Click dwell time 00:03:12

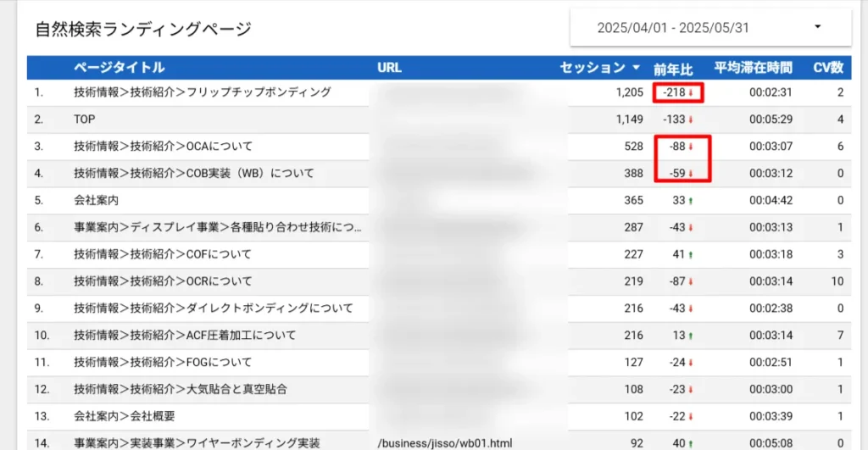pos(771,173)
